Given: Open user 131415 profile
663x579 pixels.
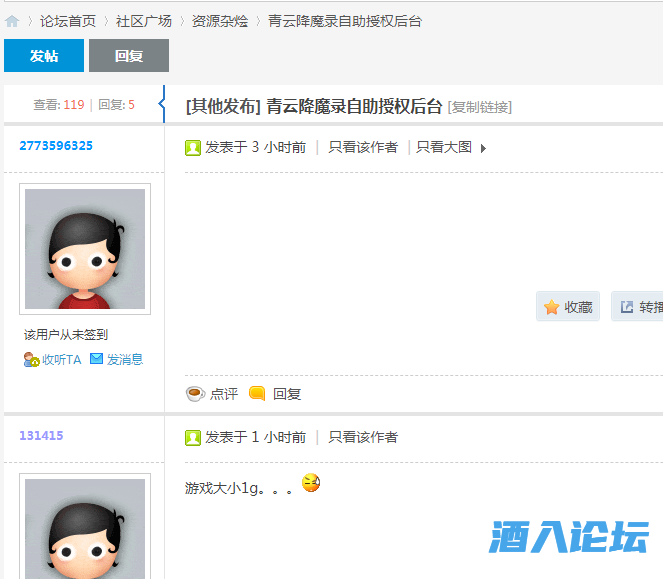Looking at the screenshot, I should [x=41, y=436].
